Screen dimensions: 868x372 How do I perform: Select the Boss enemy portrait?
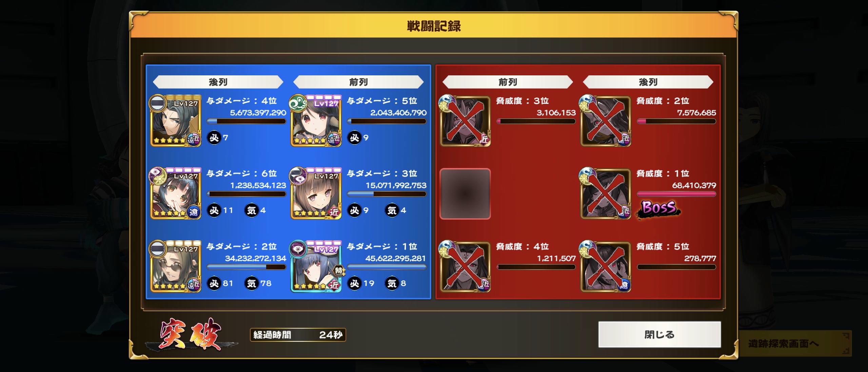tap(606, 194)
